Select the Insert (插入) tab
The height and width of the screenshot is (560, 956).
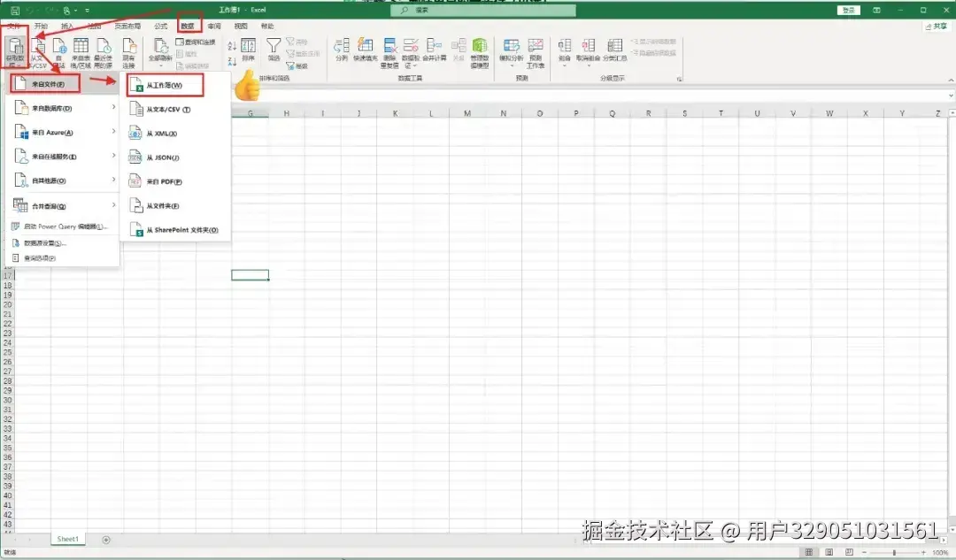67,27
